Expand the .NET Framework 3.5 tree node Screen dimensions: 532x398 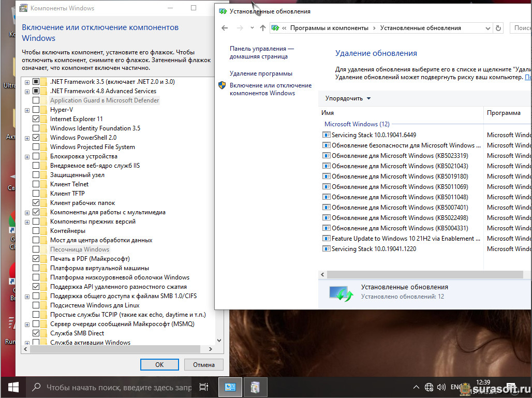(x=27, y=82)
